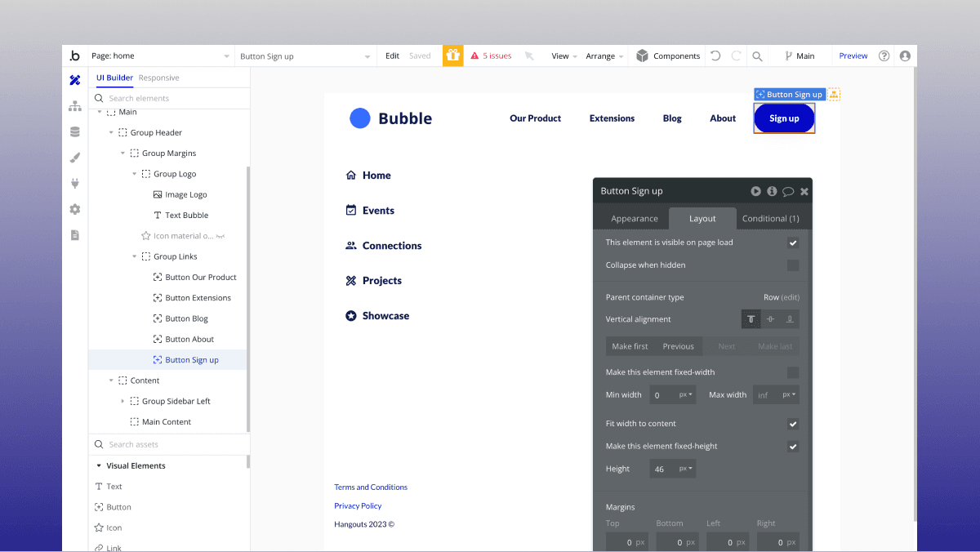Open the user account avatar icon
The height and width of the screenshot is (552, 980).
[x=905, y=56]
